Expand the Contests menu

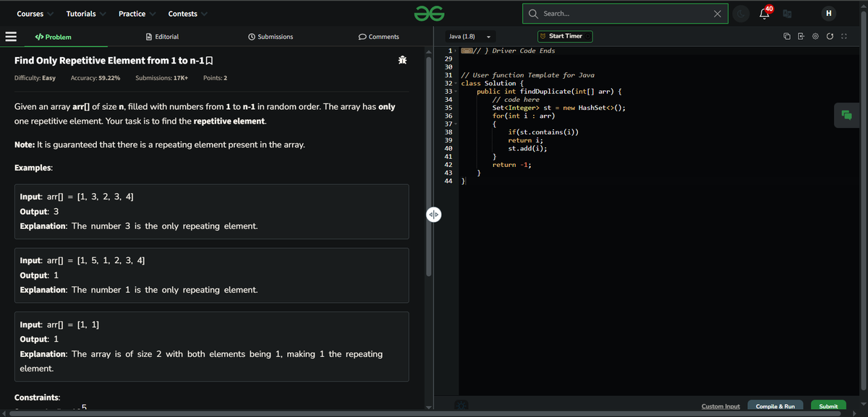[187, 14]
